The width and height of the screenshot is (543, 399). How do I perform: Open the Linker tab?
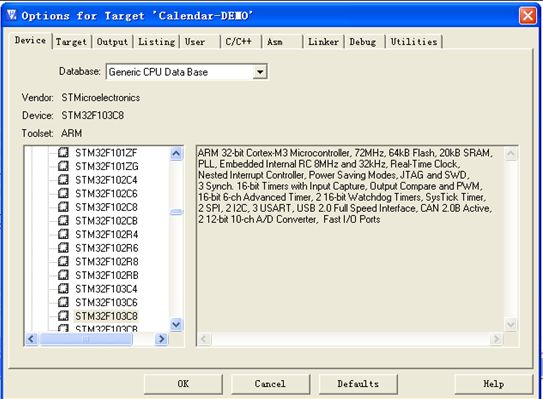click(x=323, y=42)
